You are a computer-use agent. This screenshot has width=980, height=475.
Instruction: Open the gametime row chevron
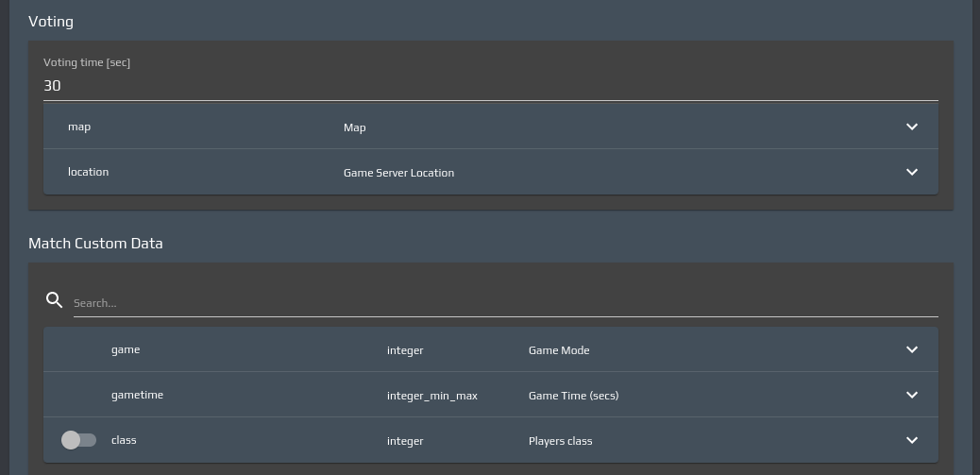click(912, 395)
